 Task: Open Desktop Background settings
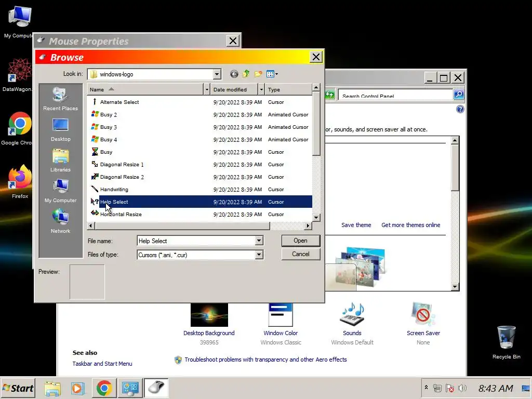pyautogui.click(x=209, y=324)
